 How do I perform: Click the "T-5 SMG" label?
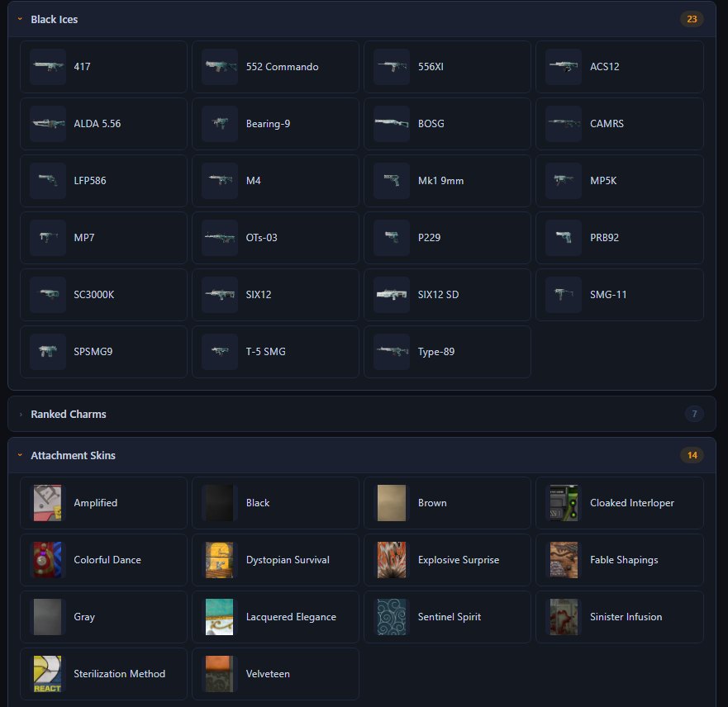pos(265,352)
